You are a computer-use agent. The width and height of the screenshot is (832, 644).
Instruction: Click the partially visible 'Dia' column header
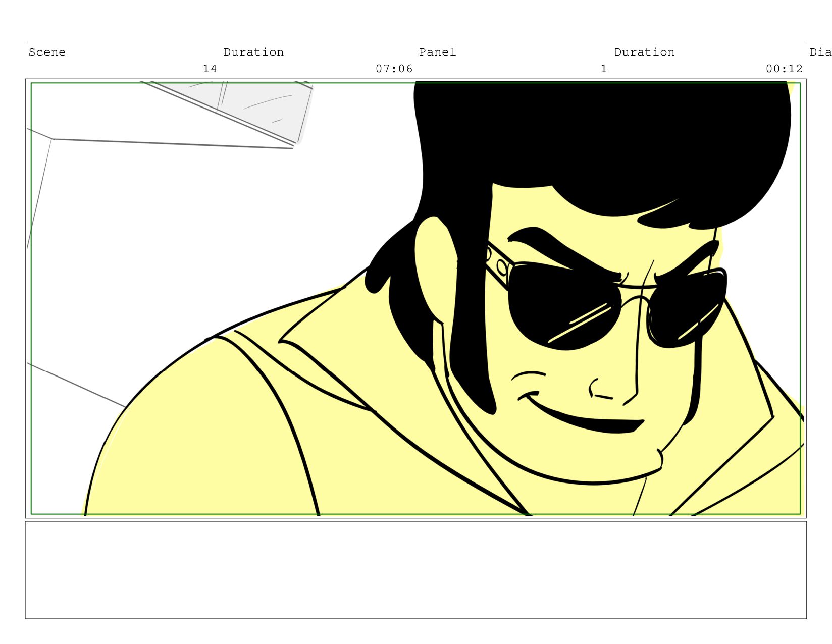pyautogui.click(x=820, y=52)
